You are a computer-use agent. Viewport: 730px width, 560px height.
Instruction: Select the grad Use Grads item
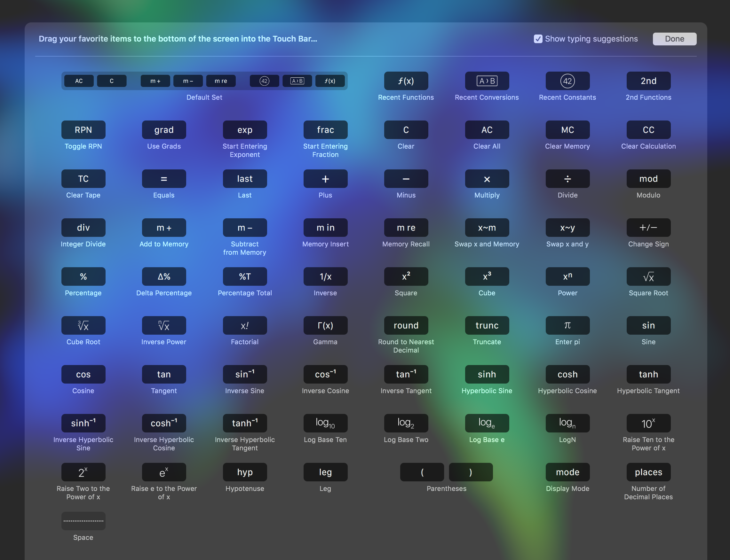[164, 130]
